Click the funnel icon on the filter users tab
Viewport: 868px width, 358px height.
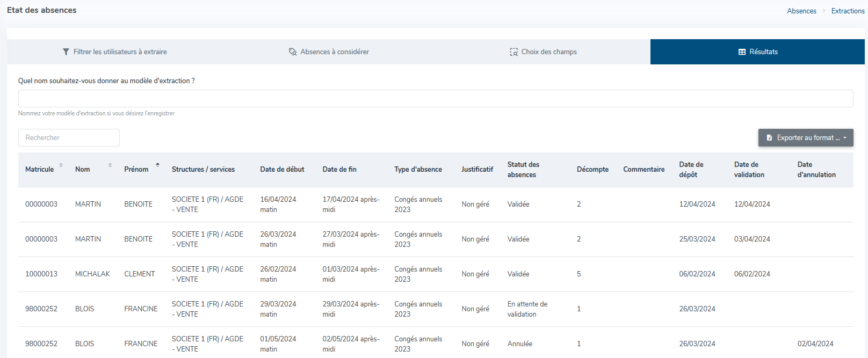66,52
